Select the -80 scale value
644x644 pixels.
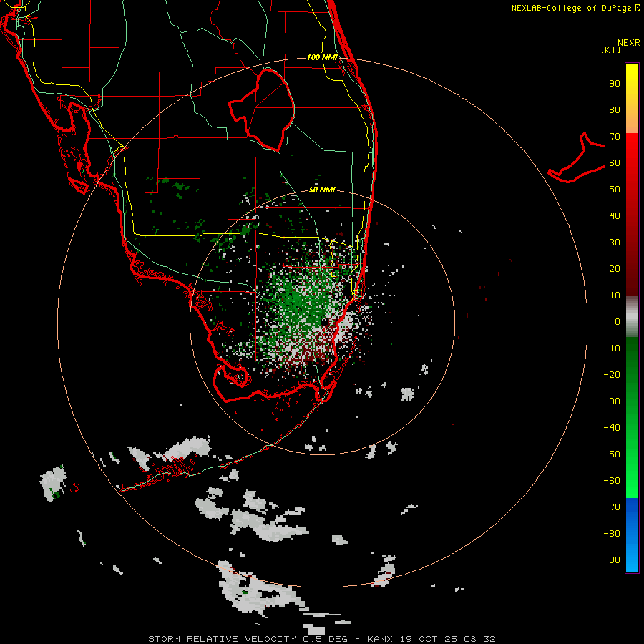click(612, 534)
